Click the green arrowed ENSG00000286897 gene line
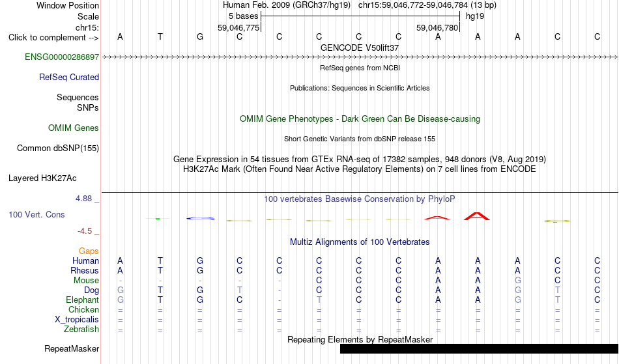This screenshot has width=619, height=364. (360, 57)
